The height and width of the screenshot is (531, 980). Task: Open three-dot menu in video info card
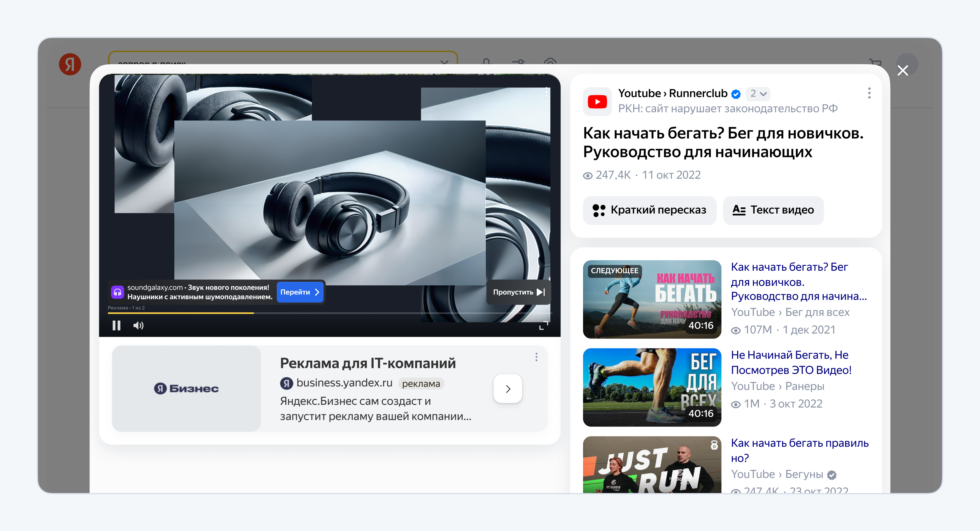[x=869, y=93]
